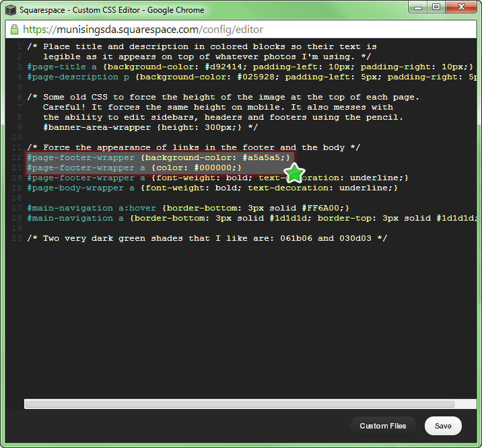This screenshot has height=448, width=482.
Task: Click 'Force the appearance of links' comment
Action: coord(194,147)
